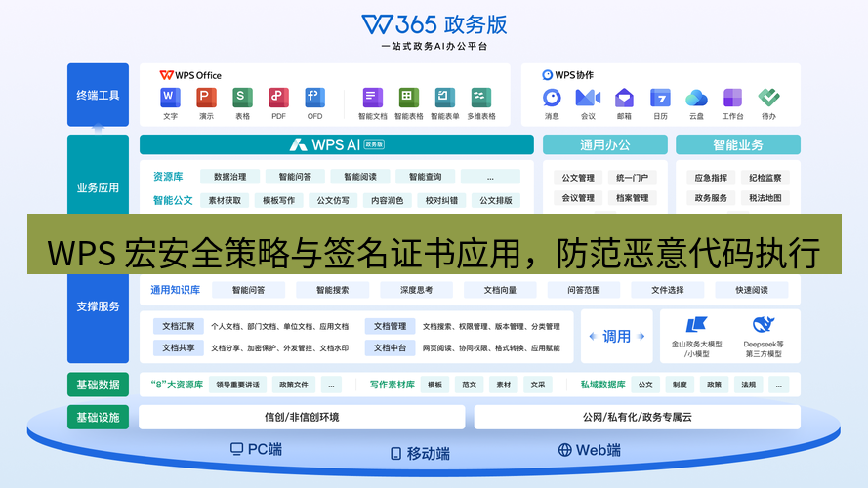Click the 快速阅读 chip
The width and height of the screenshot is (868, 488).
coord(751,290)
